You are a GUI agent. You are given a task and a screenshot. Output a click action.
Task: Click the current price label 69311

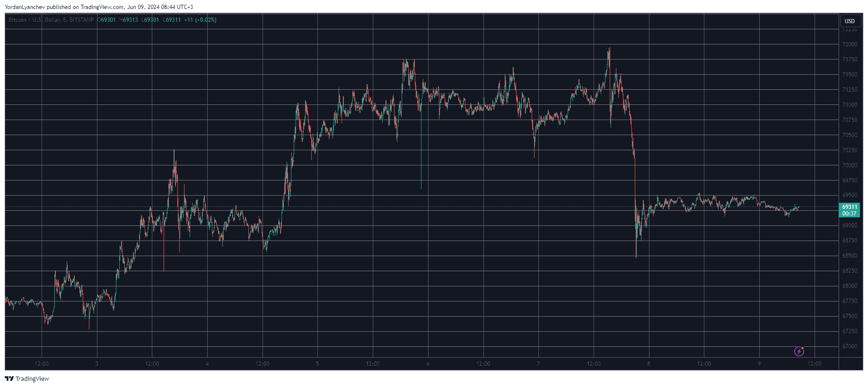click(850, 207)
